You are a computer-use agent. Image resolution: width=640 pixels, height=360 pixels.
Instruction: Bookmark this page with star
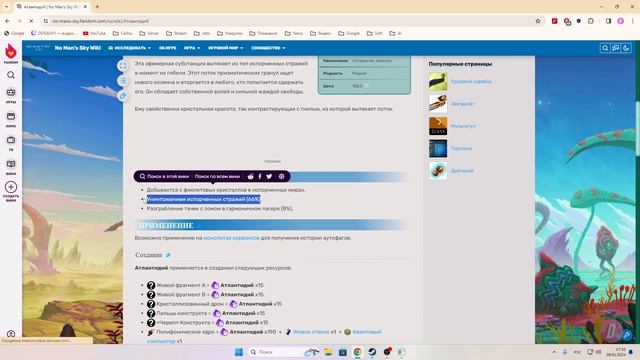click(x=538, y=21)
